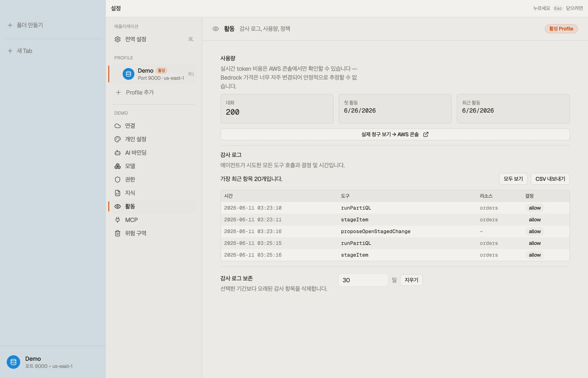Click the 활성 badge next to Demo
Viewport: 588px width, 378px height.
161,71
